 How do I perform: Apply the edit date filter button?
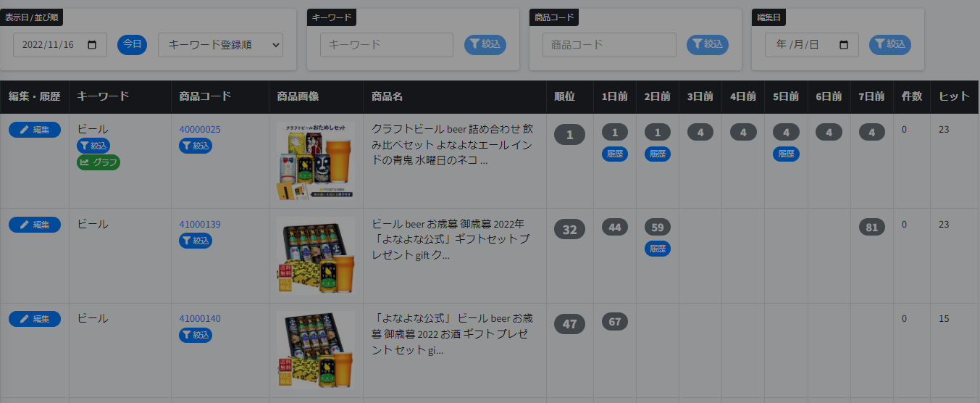890,45
